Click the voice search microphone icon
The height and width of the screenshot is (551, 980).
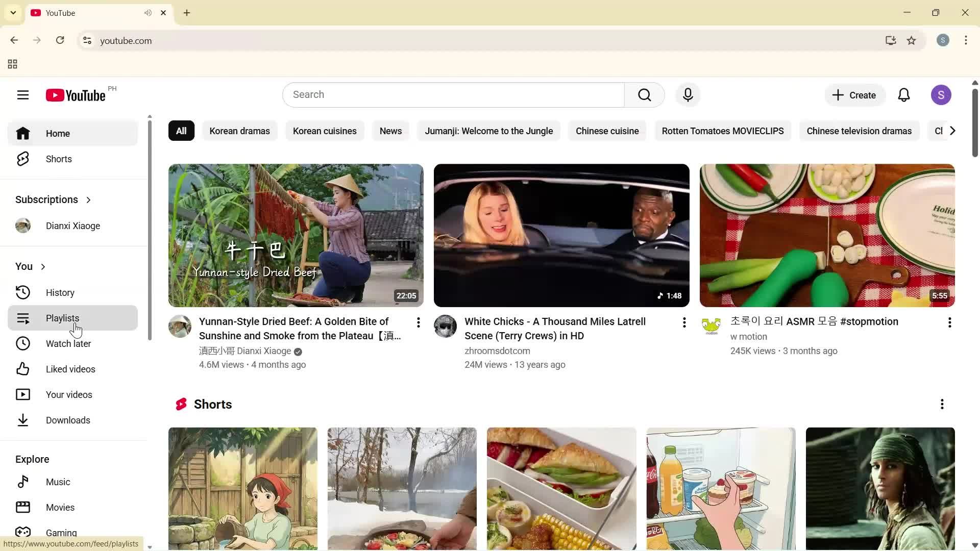tap(688, 95)
